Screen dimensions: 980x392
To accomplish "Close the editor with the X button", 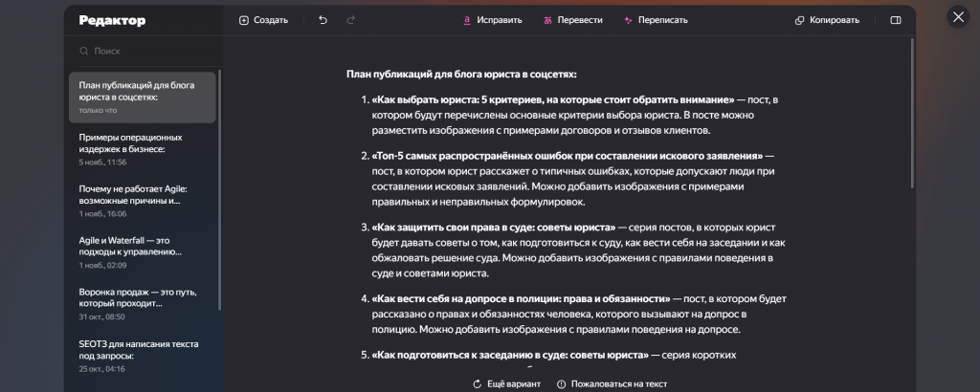I will pyautogui.click(x=958, y=16).
